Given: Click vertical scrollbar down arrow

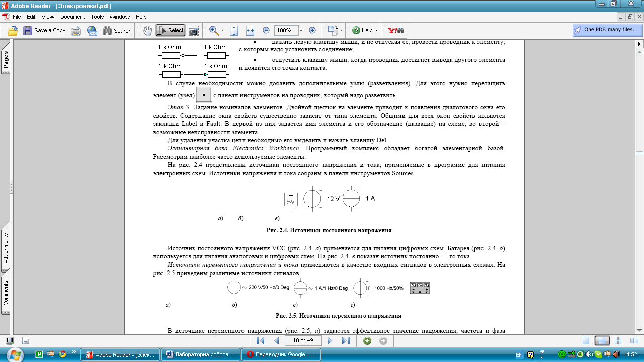Looking at the screenshot, I should (639, 330).
